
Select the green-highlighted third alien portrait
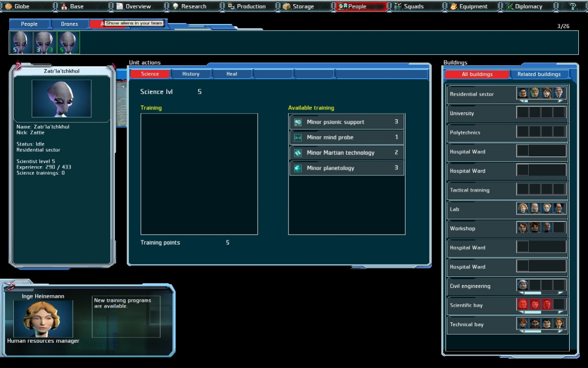[68, 43]
